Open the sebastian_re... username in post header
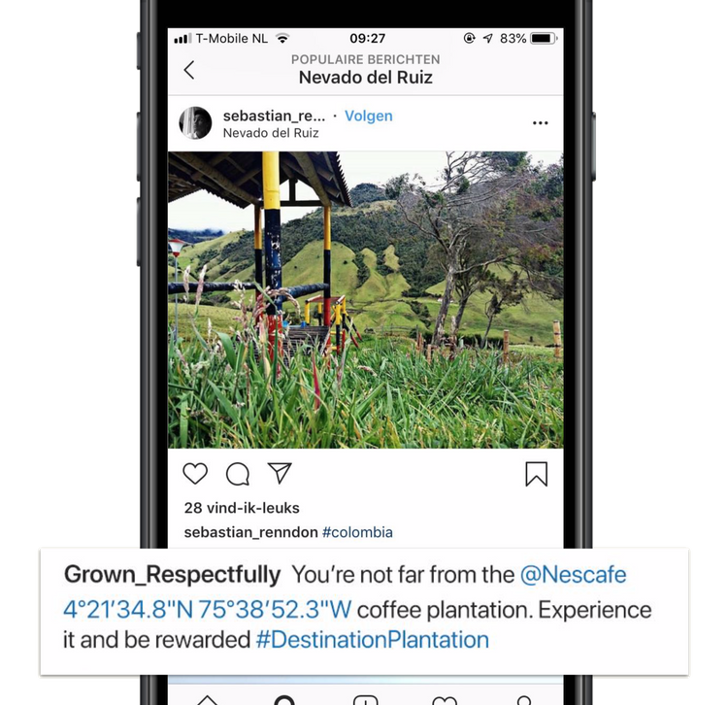Viewport: 728px width, 705px height. point(274,116)
